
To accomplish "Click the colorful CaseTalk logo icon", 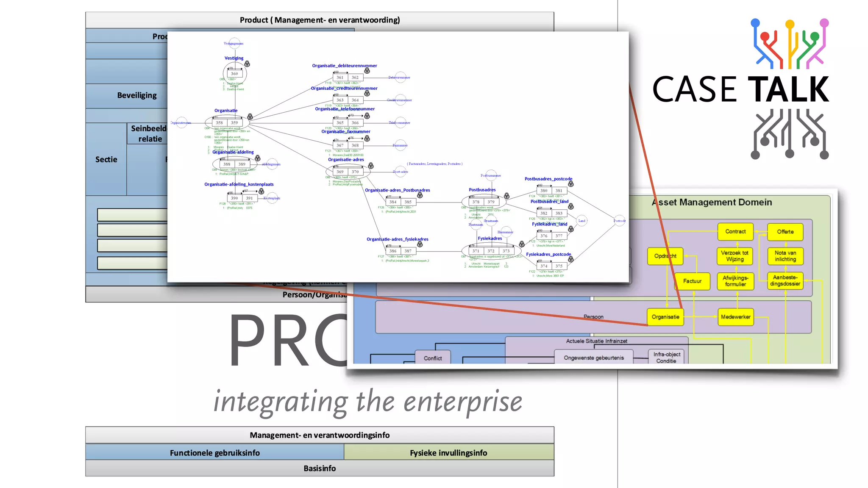I will click(x=789, y=44).
